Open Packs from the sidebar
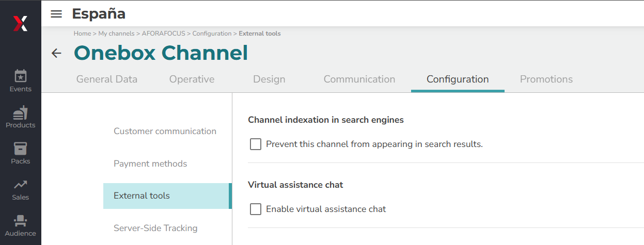 [x=21, y=153]
